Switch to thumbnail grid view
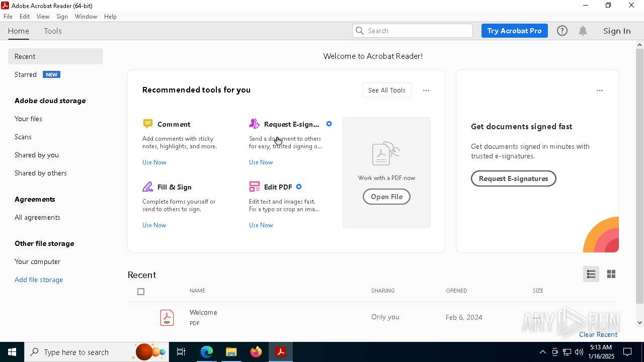 (x=611, y=274)
